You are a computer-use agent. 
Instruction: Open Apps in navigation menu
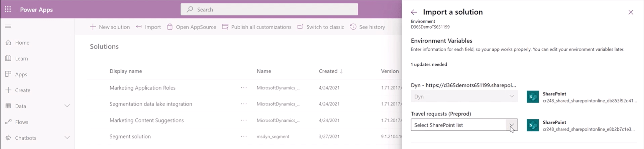[21, 74]
